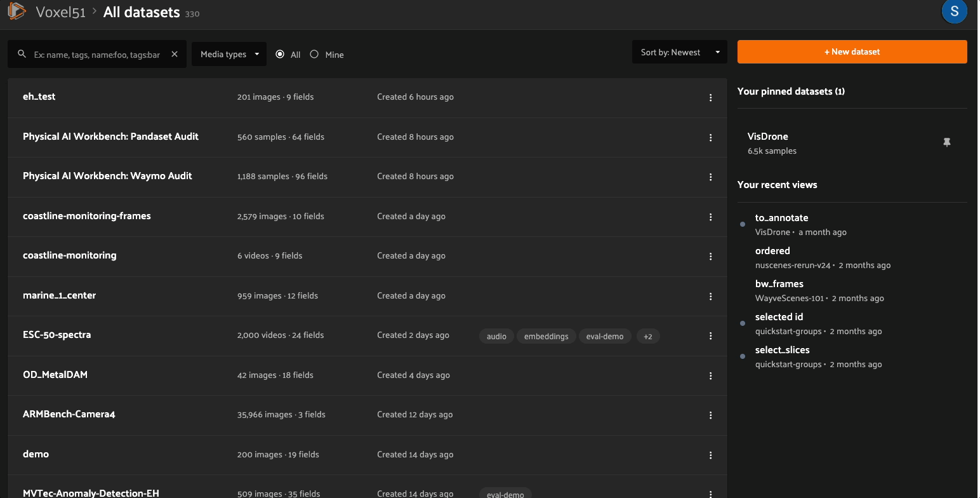This screenshot has height=498, width=980.
Task: Open the to_annotate recent view
Action: coord(781,218)
